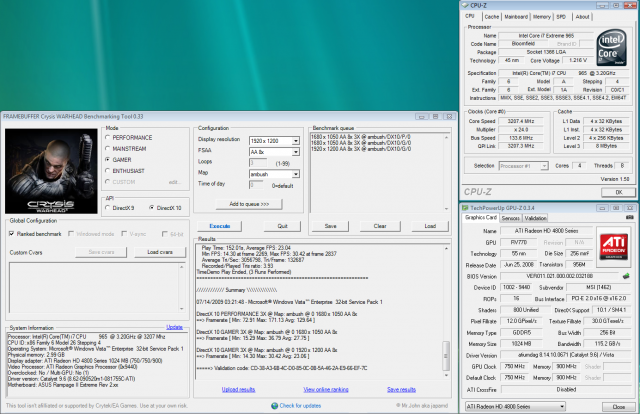Click the Time of day input field
This screenshot has height=414, width=640.
point(256,185)
